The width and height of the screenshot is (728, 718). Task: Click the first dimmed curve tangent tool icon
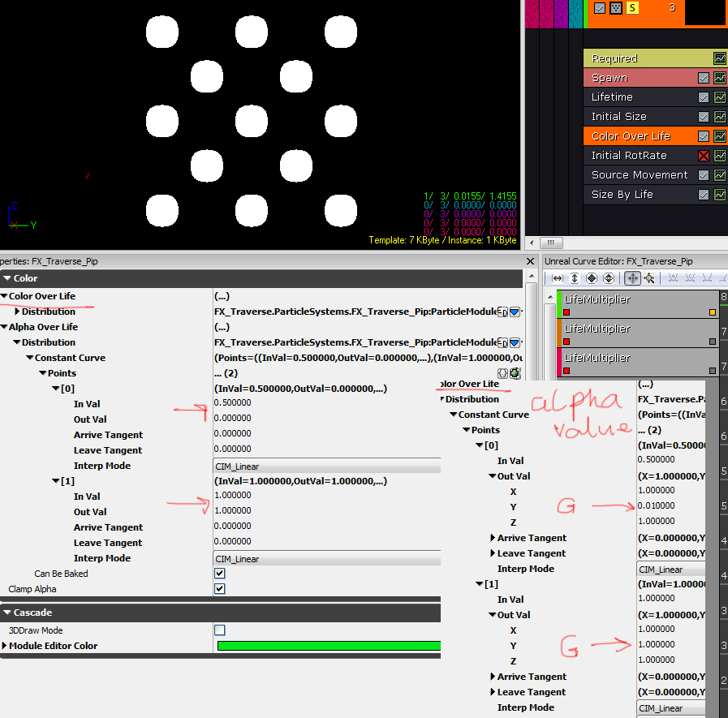tap(673, 278)
